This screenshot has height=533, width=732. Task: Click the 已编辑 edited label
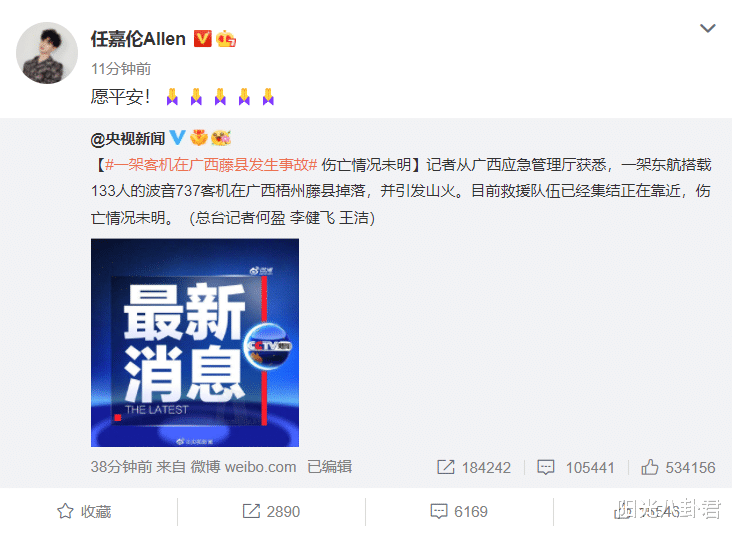point(330,467)
